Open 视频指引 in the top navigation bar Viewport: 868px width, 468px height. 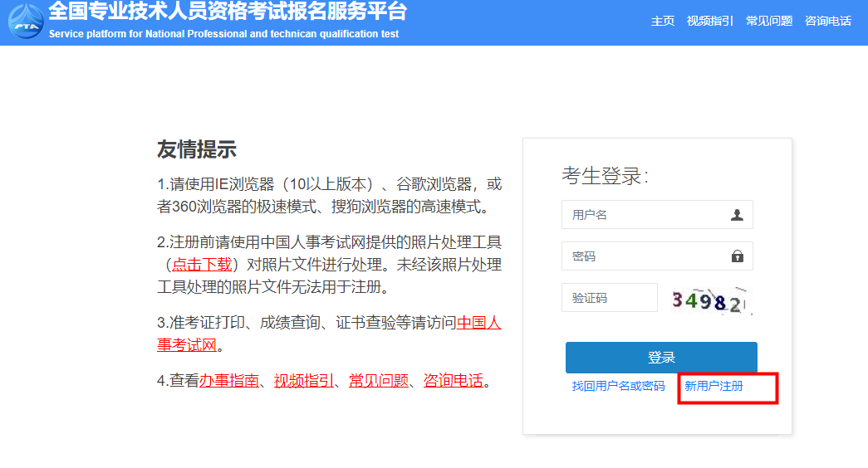pyautogui.click(x=709, y=22)
